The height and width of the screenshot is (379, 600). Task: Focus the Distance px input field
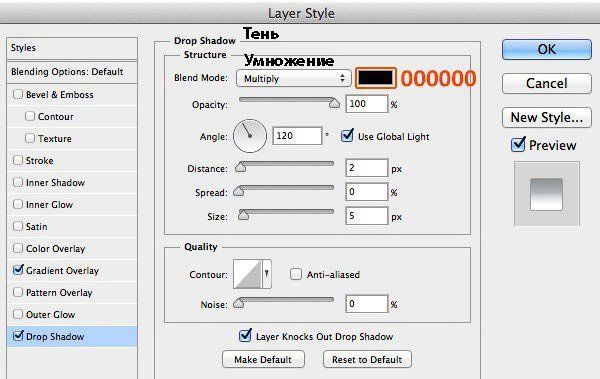tap(367, 168)
